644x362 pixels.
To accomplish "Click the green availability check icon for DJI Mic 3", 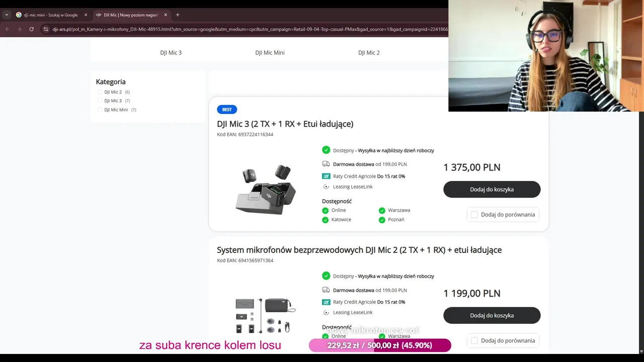I will [x=326, y=150].
